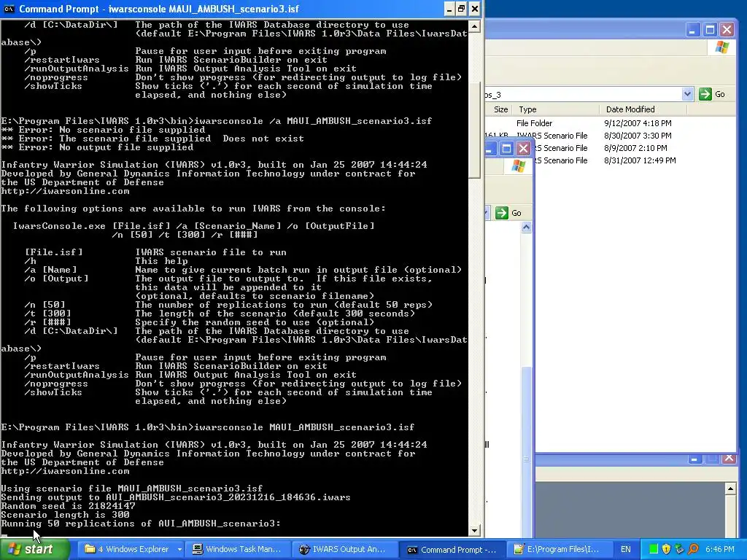Viewport: 747px width, 560px height.
Task: Restore down the Command Prompt window
Action: [x=462, y=9]
